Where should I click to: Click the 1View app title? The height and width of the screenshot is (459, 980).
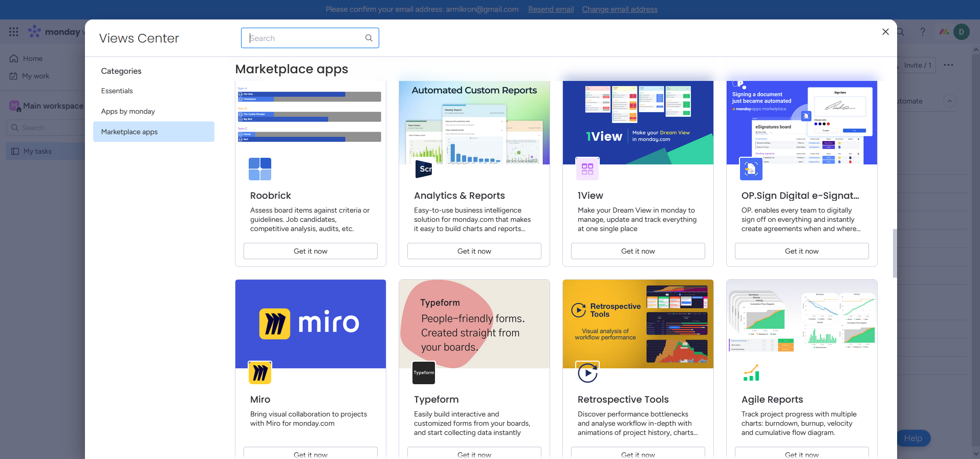(590, 195)
